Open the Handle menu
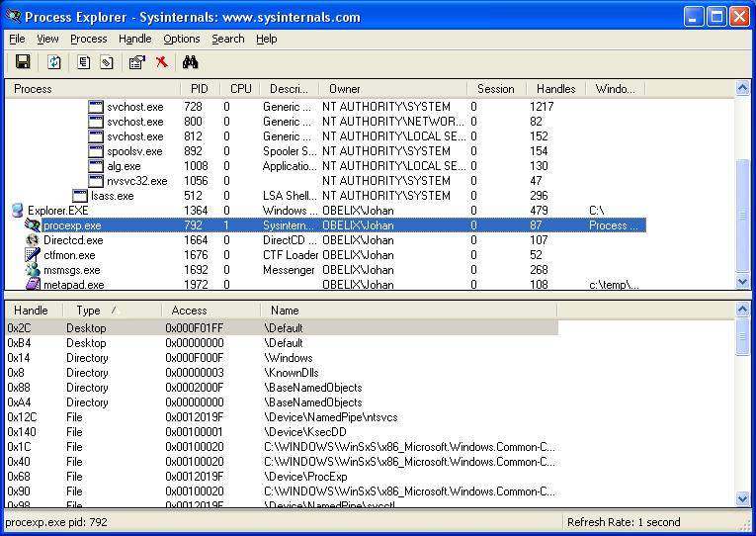This screenshot has width=756, height=536. pyautogui.click(x=135, y=39)
